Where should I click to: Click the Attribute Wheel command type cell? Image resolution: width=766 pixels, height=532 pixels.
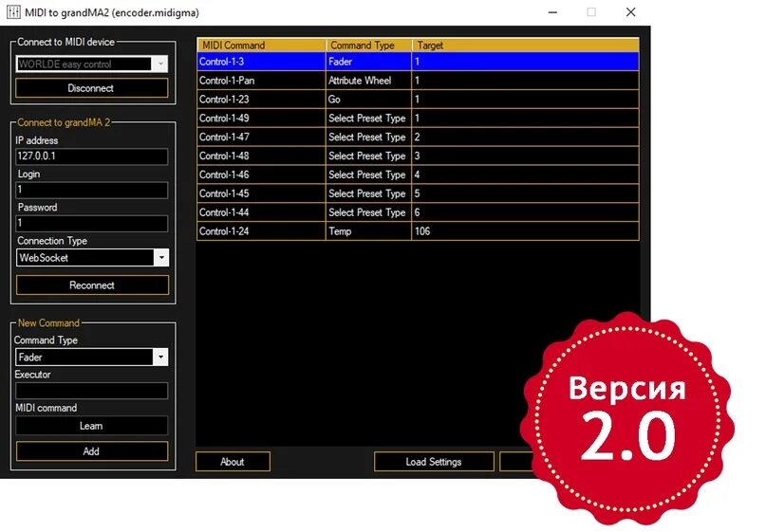pos(369,81)
